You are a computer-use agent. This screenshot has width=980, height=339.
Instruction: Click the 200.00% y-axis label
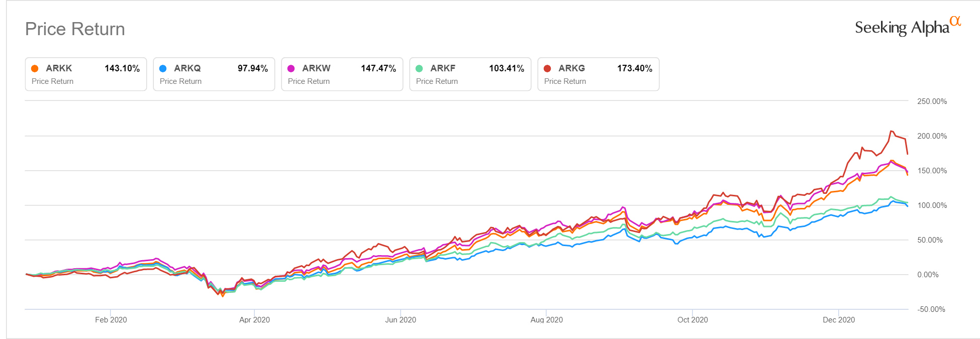tap(932, 136)
